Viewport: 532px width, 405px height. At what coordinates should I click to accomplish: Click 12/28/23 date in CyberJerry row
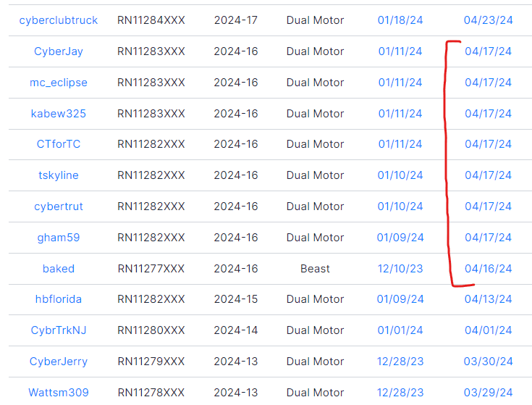pyautogui.click(x=400, y=362)
